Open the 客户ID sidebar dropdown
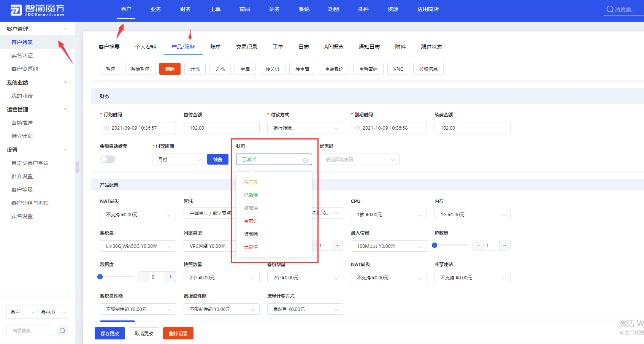This screenshot has width=644, height=344. pyautogui.click(x=52, y=312)
